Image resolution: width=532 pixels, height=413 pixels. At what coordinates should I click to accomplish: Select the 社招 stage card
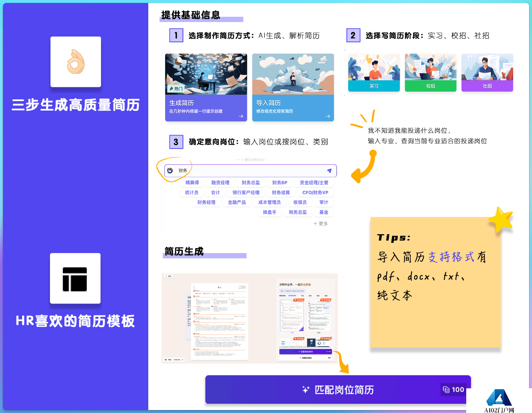click(487, 73)
